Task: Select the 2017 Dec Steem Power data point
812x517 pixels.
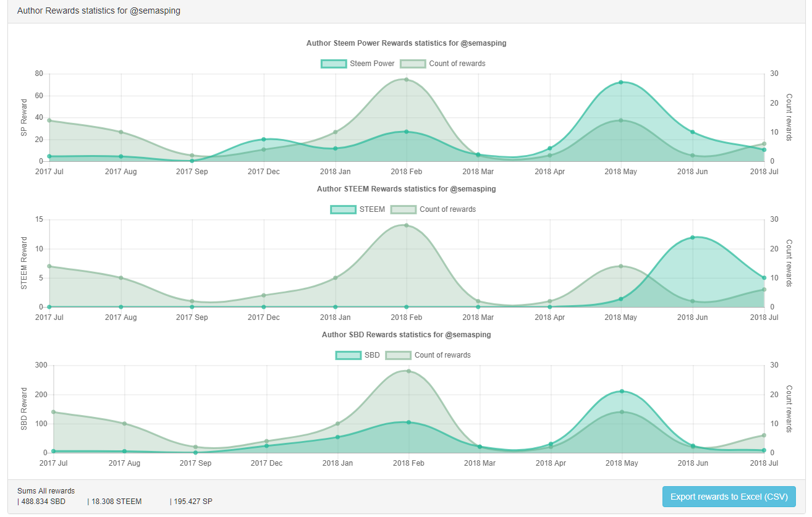Action: [x=264, y=139]
